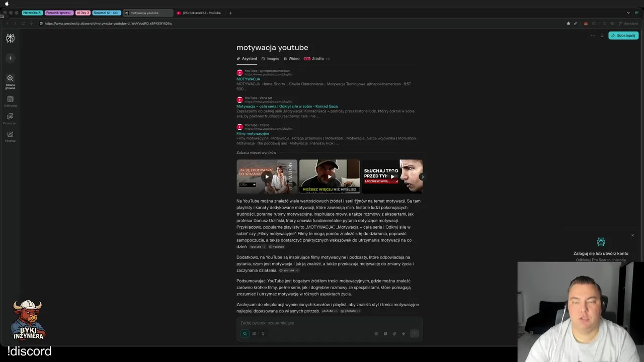Play Możesz więcej niż myślisz video
The height and width of the screenshot is (362, 644).
coord(330,176)
